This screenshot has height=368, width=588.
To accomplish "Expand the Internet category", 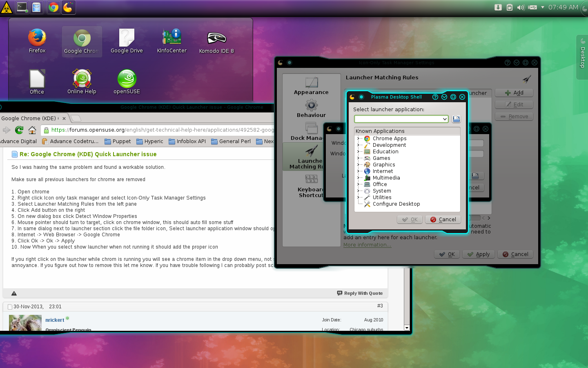I will [x=359, y=171].
